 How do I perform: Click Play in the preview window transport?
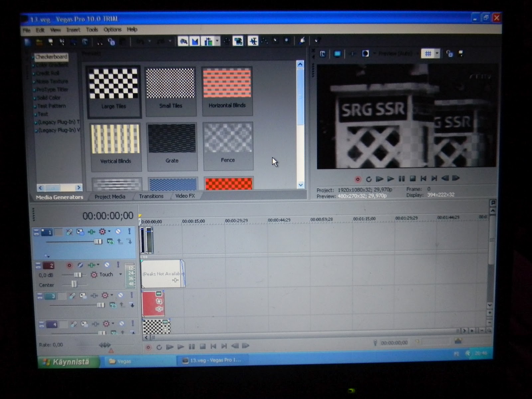coord(391,179)
